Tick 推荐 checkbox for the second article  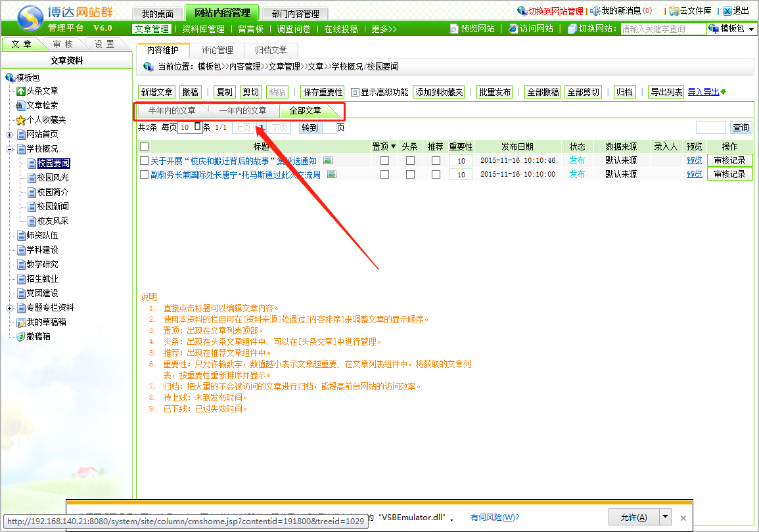click(x=436, y=175)
